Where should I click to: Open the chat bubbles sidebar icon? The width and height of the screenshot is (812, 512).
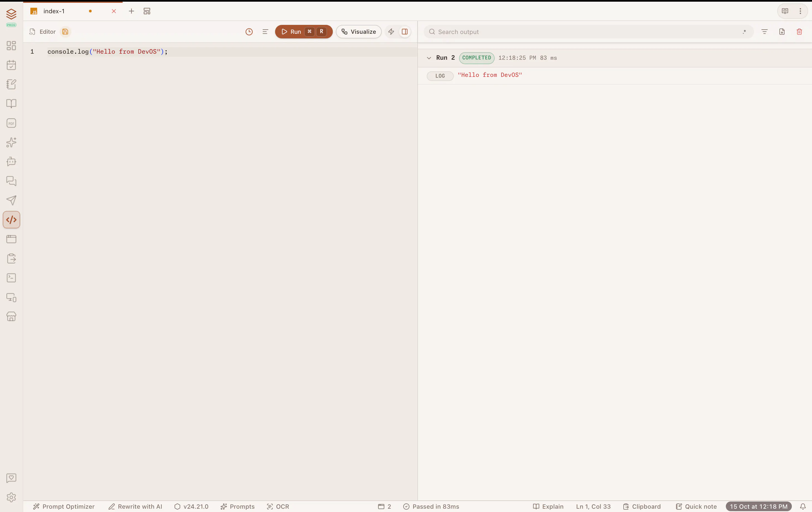[11, 181]
